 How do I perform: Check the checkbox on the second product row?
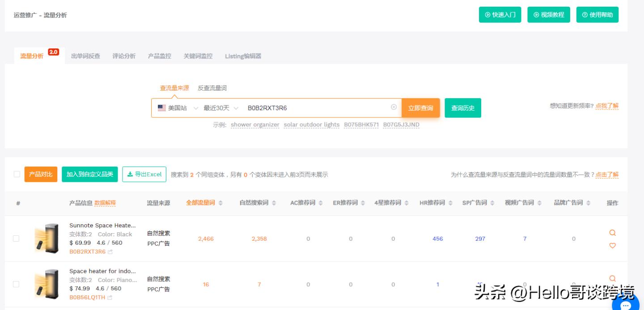[17, 284]
